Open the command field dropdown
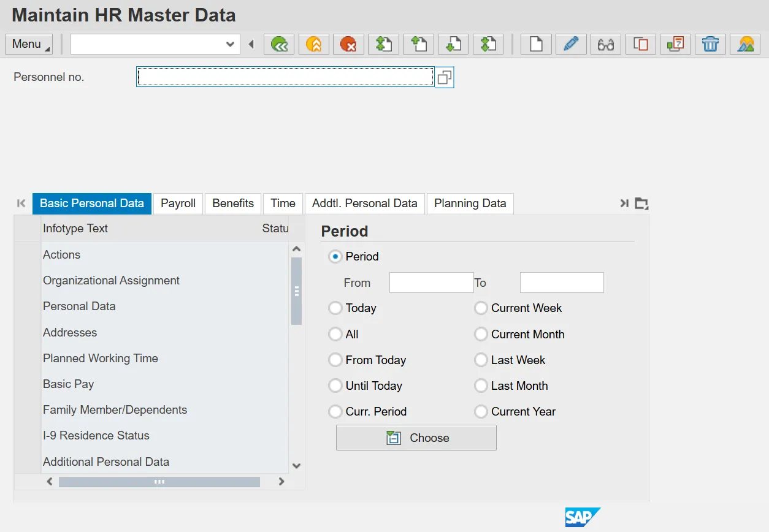This screenshot has width=769, height=532. 230,44
